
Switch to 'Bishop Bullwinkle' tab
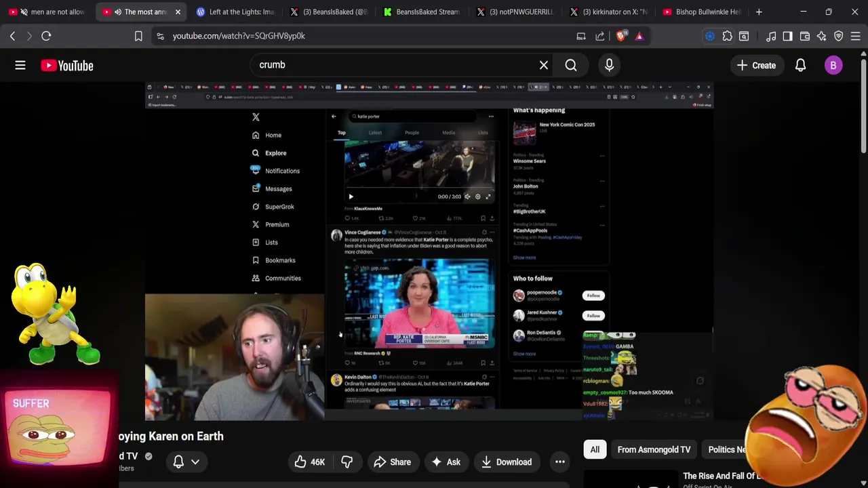click(x=702, y=12)
